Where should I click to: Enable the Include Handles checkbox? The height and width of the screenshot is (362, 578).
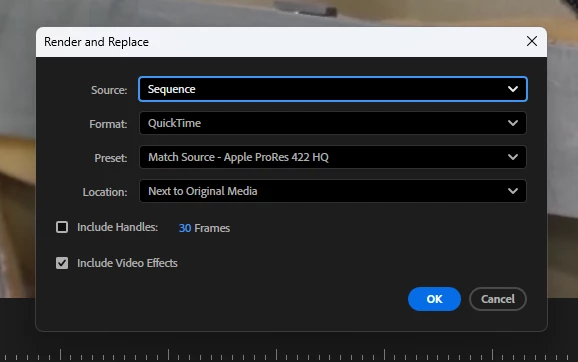(62, 227)
